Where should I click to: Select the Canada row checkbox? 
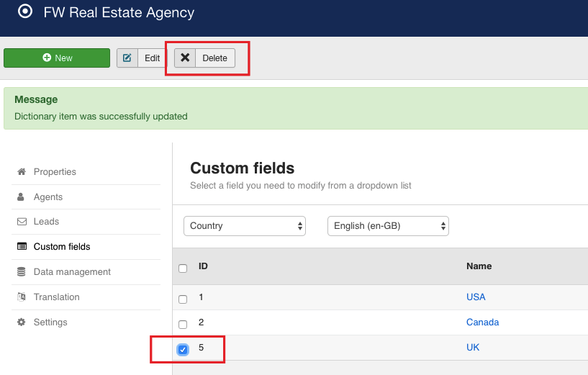pyautogui.click(x=183, y=325)
